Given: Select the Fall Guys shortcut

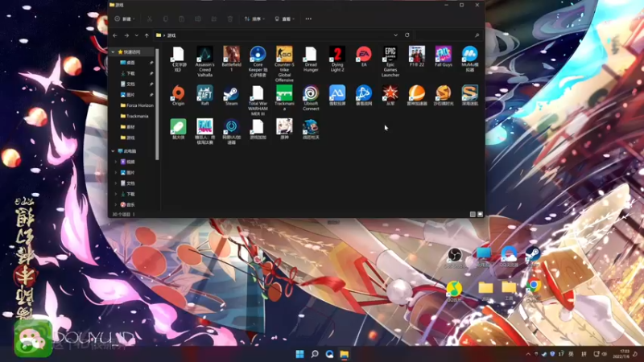Looking at the screenshot, I should click(444, 56).
